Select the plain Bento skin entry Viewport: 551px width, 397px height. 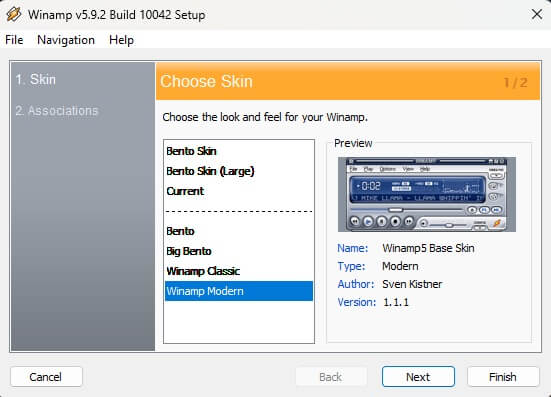click(x=239, y=231)
